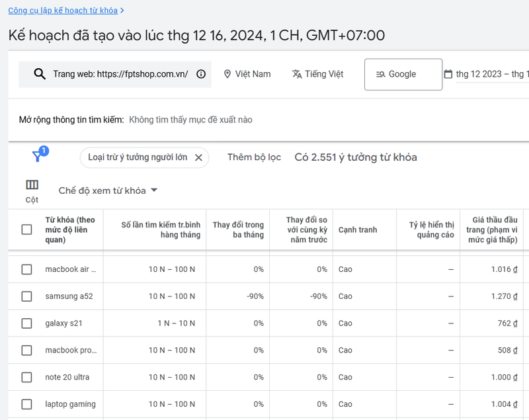Click Không tìm thấy mục đề xuất nào text

(x=190, y=120)
